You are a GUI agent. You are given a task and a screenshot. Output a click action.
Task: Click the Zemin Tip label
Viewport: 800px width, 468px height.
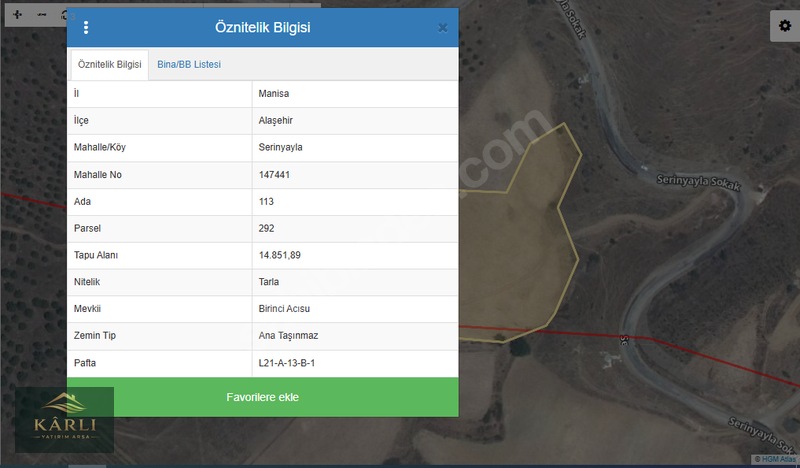[x=95, y=336]
